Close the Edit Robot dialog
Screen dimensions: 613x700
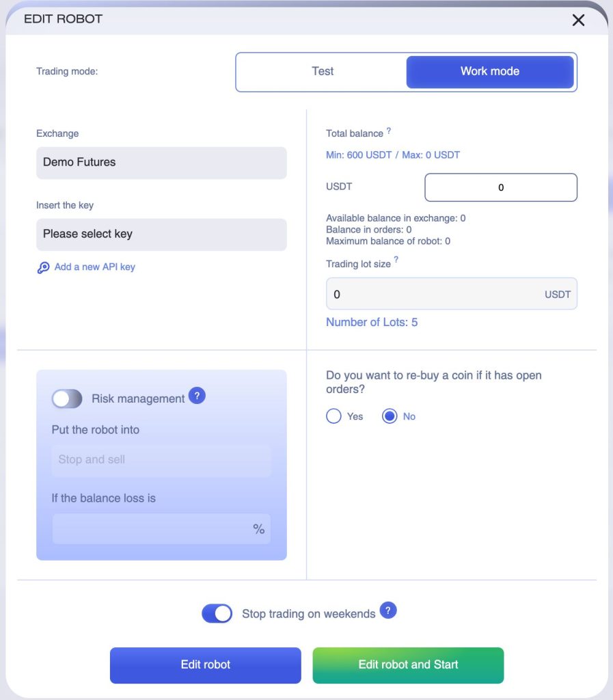pyautogui.click(x=578, y=20)
